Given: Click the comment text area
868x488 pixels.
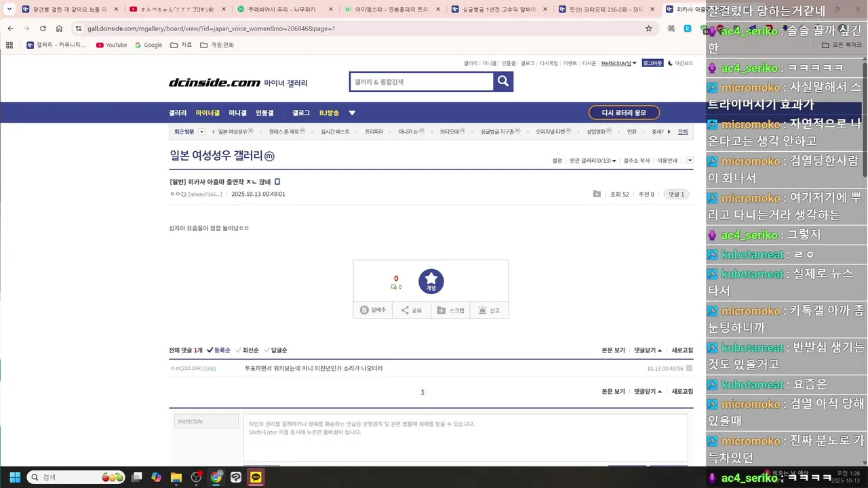Looking at the screenshot, I should [465, 438].
